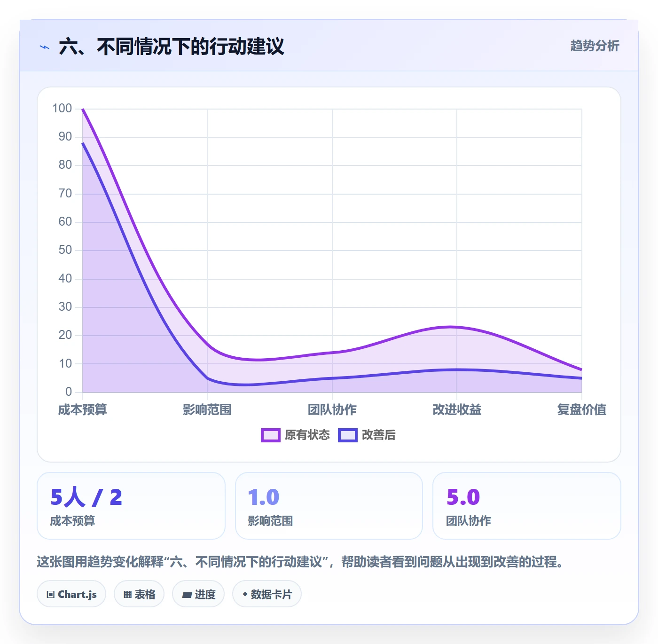
Task: Click the heading 六、不同情况下的行动建议
Action: pyautogui.click(x=172, y=47)
